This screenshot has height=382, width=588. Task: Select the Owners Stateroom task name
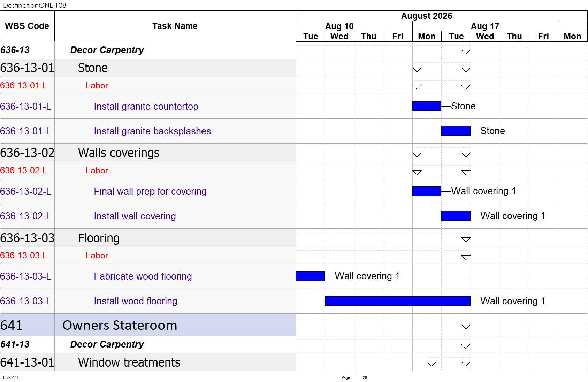point(120,325)
